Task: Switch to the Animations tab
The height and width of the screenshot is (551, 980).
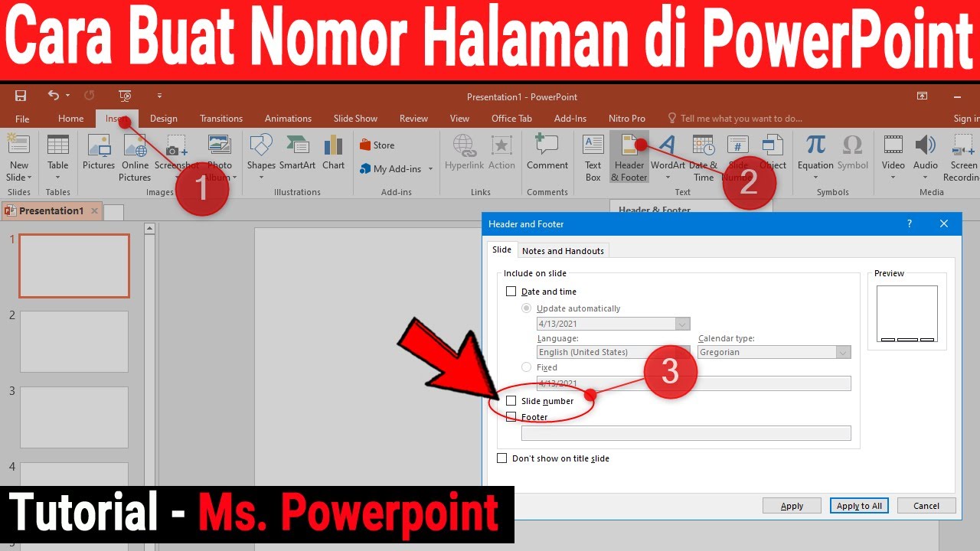Action: (288, 119)
